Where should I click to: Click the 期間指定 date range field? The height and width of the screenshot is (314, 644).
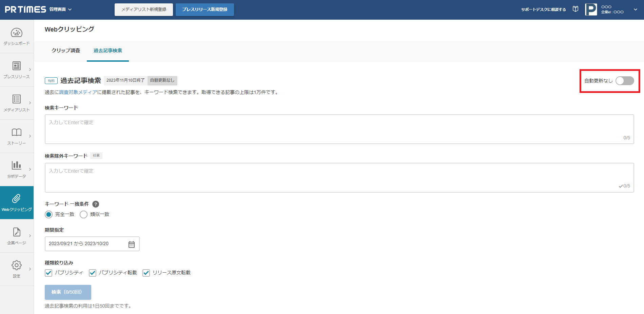click(x=92, y=244)
